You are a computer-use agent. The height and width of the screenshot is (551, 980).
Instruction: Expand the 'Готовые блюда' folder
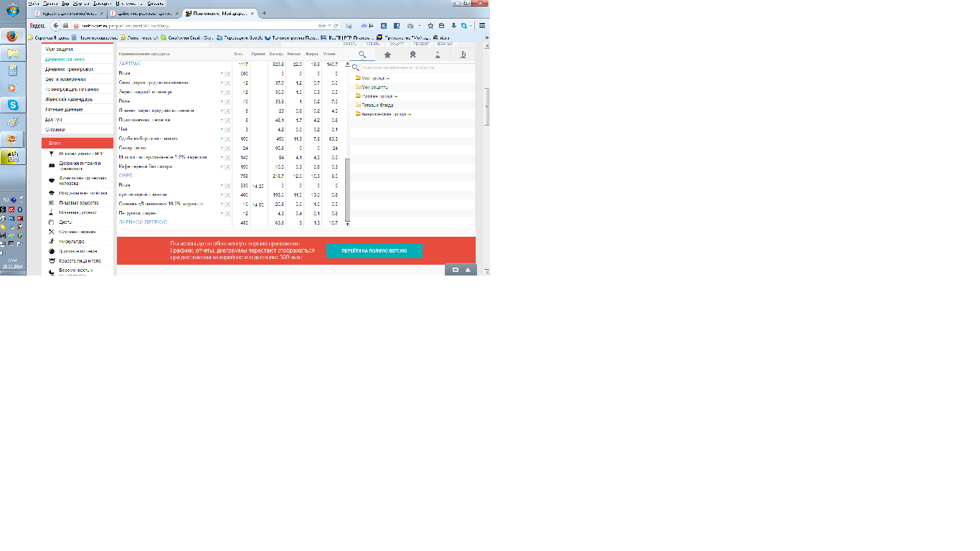376,105
